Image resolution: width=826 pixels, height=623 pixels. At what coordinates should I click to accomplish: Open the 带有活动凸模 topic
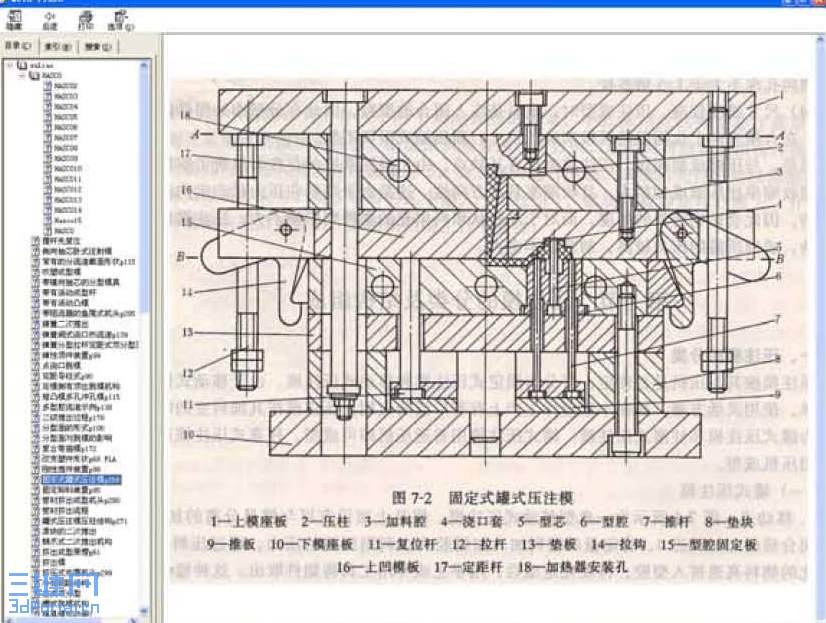tap(65, 303)
